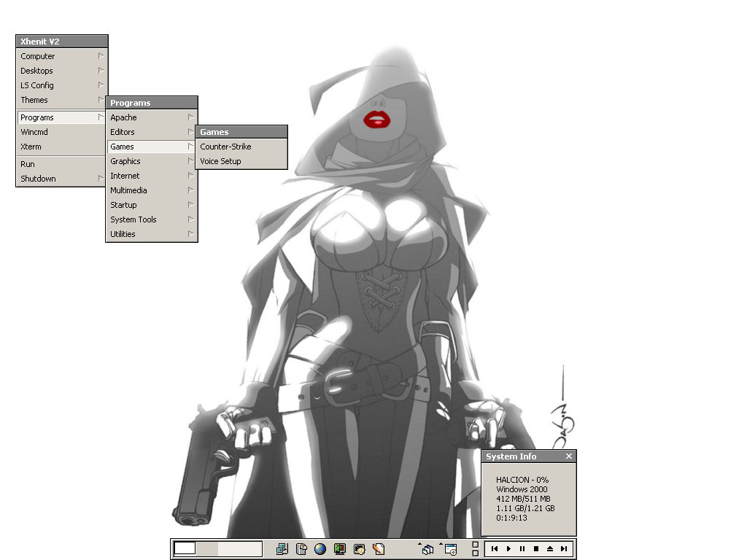
Task: Expand the Computer submenu arrow
Action: [x=101, y=55]
